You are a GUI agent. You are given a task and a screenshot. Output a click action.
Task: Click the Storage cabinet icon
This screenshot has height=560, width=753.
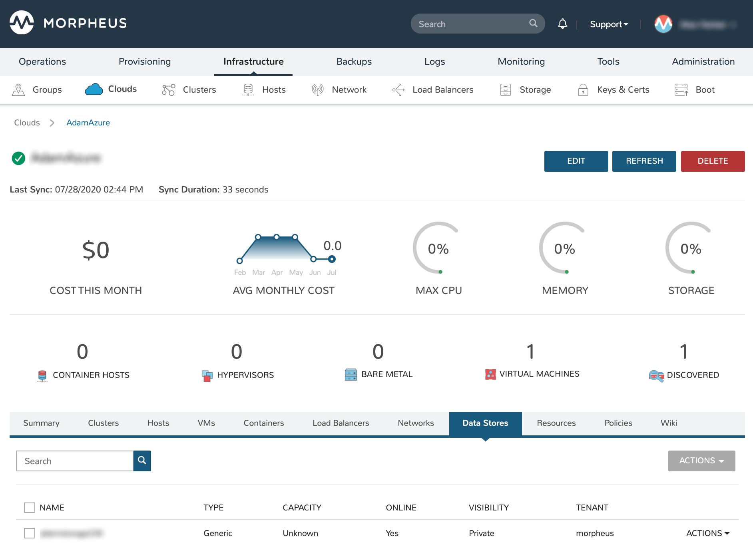click(506, 90)
